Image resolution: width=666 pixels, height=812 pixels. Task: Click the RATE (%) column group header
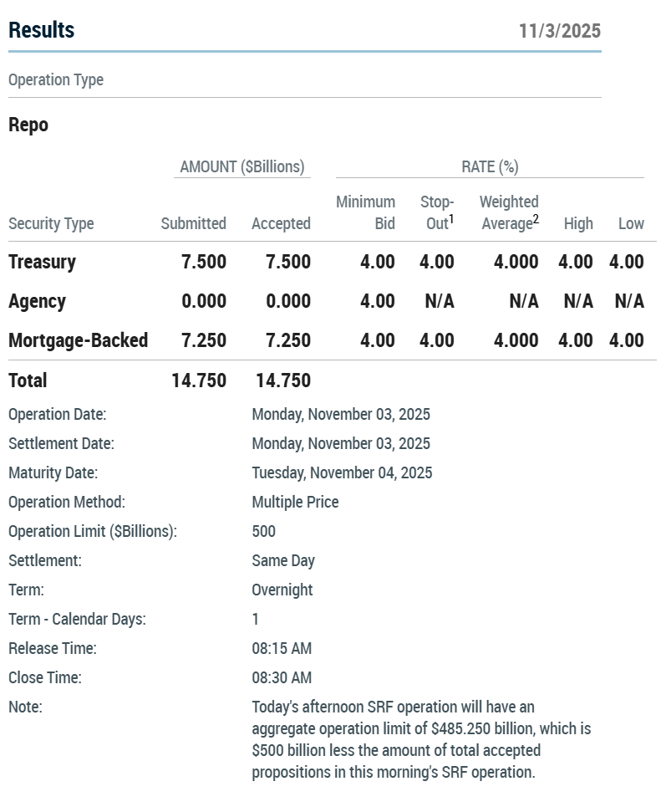[490, 166]
